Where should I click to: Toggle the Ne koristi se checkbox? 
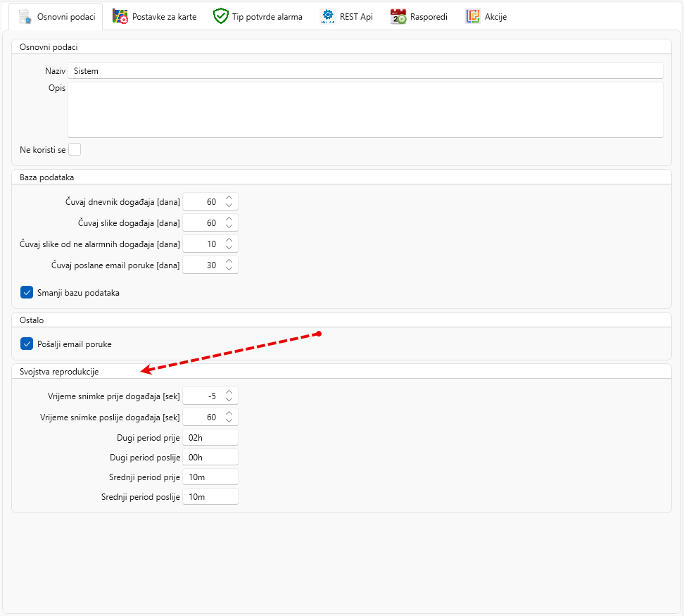75,149
